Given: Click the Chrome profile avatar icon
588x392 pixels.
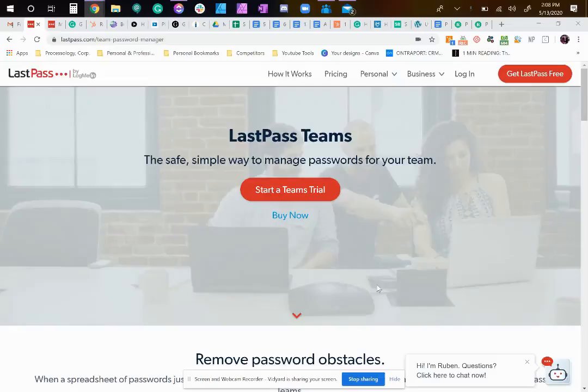Looking at the screenshot, I should click(565, 39).
